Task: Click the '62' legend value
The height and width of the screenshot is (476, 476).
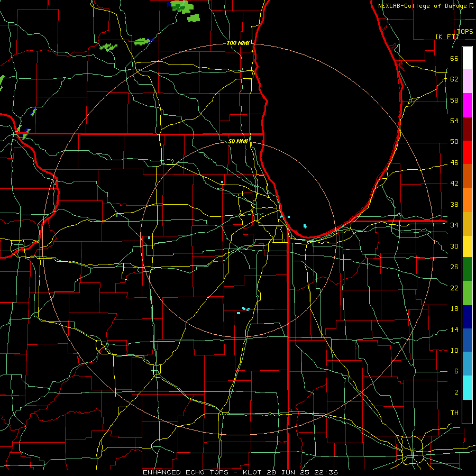Action: coord(454,79)
